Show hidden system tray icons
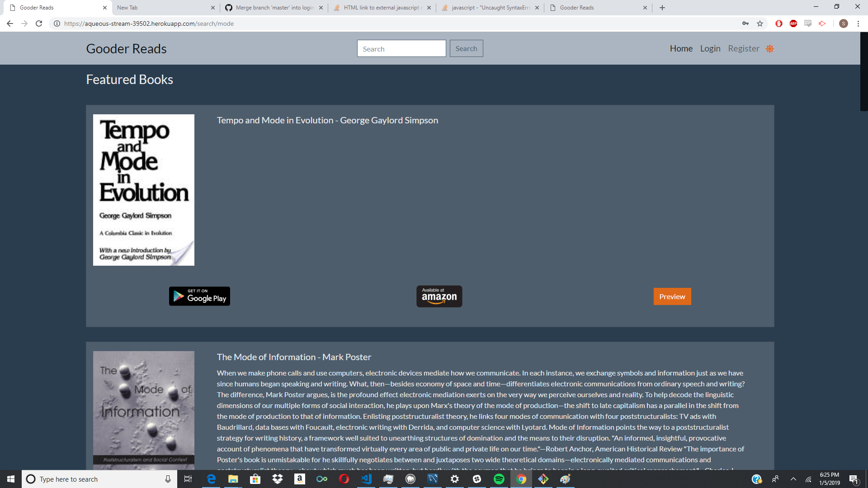 pos(793,479)
